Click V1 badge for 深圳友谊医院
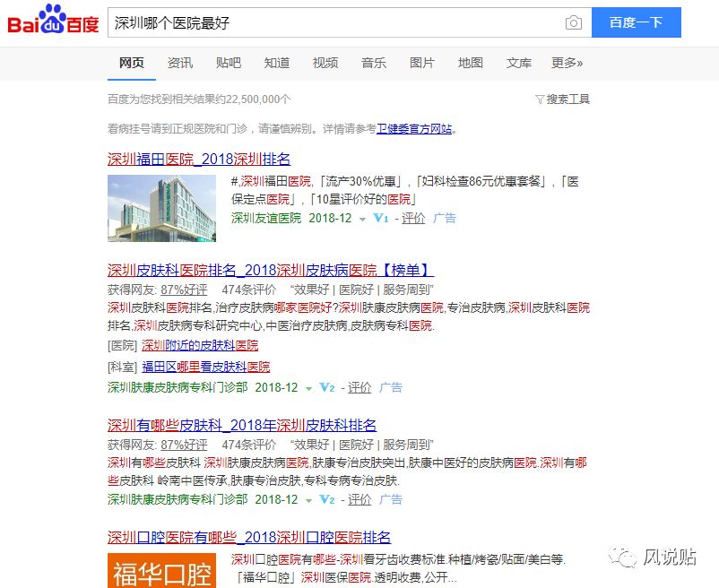Screen dimensions: 719x588 click(381, 218)
